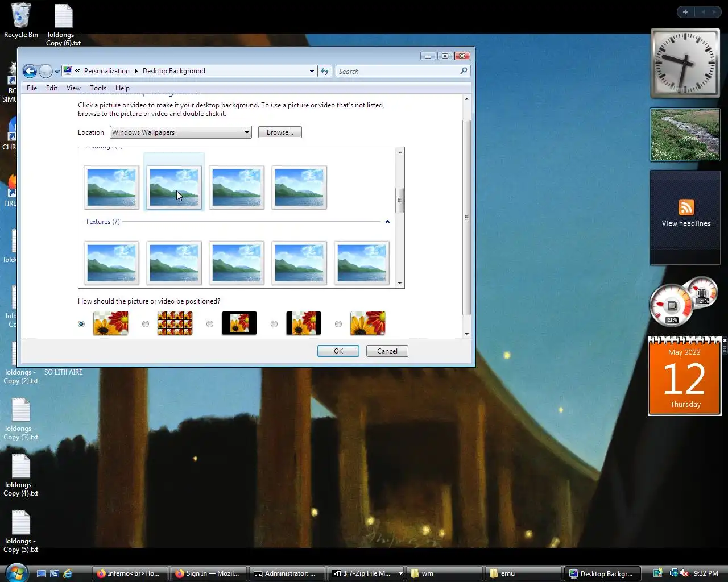This screenshot has height=582, width=728.
Task: Click inside the Search input field
Action: 398,71
